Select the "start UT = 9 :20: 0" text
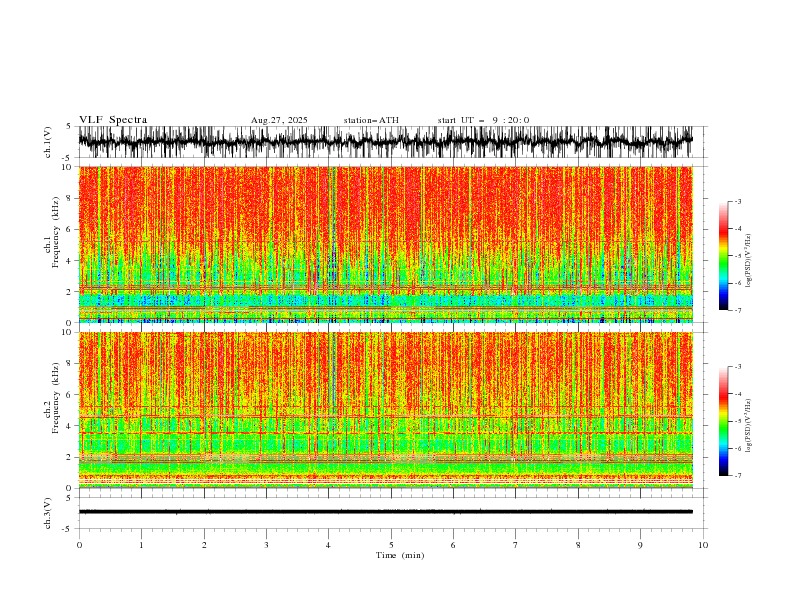Image resolution: width=792 pixels, height=612 pixels. coord(483,120)
